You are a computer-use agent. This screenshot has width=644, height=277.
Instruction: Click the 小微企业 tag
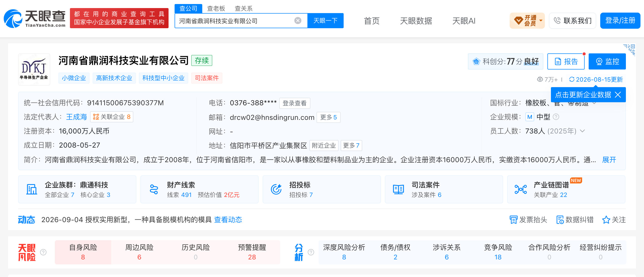(74, 78)
